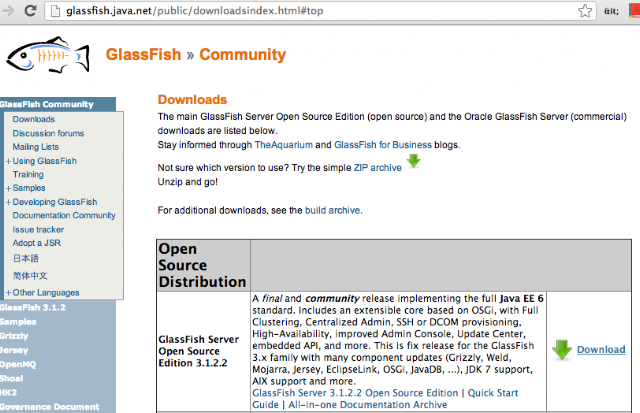
Task: Open GlassFish Server 3.1.2.2 Open Source Edition link
Action: (355, 393)
